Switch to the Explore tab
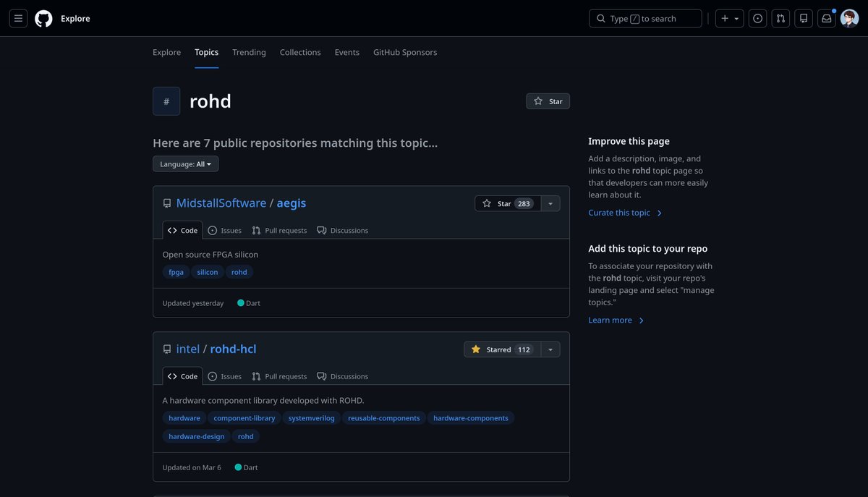Viewport: 868px width, 497px height. point(166,52)
